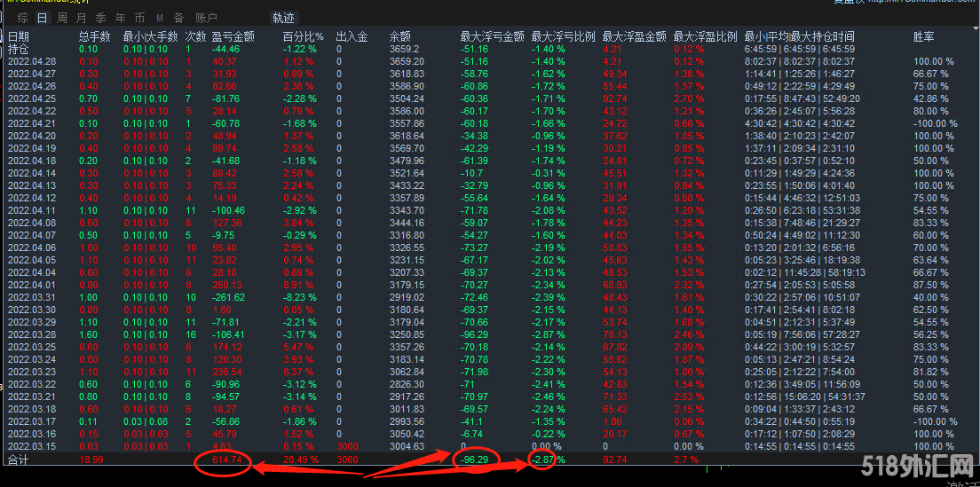Select the M tab
This screenshot has width=980, height=487.
(160, 18)
